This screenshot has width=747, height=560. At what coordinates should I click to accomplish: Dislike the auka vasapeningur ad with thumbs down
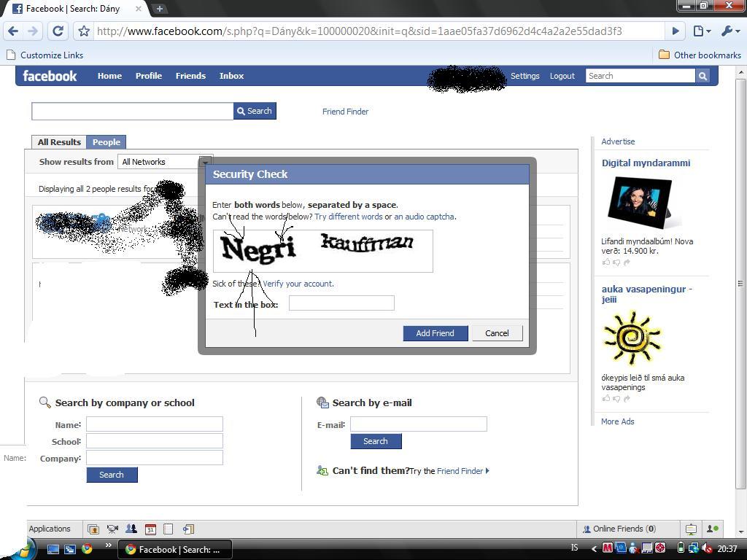point(616,399)
